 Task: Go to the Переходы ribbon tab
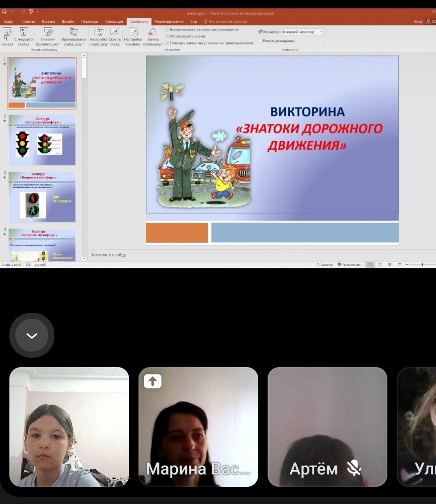coord(90,21)
